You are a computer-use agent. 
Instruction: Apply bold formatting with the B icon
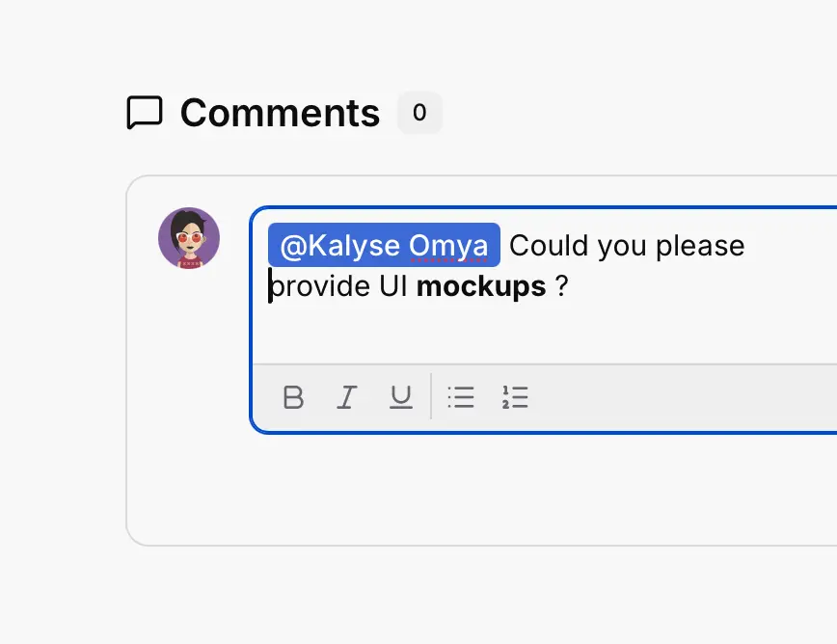293,396
